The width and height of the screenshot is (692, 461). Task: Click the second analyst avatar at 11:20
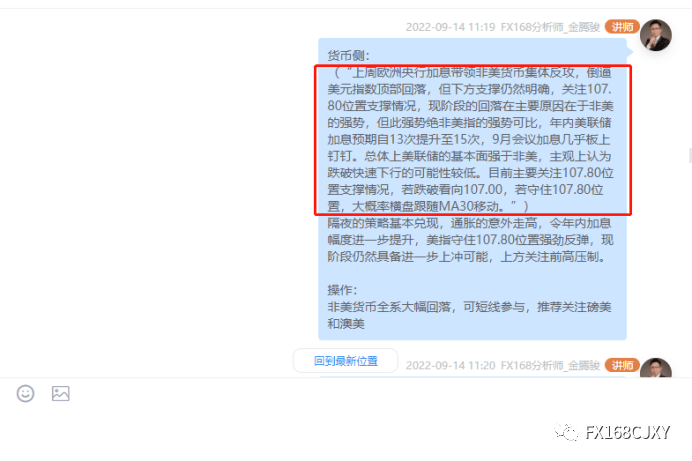656,367
